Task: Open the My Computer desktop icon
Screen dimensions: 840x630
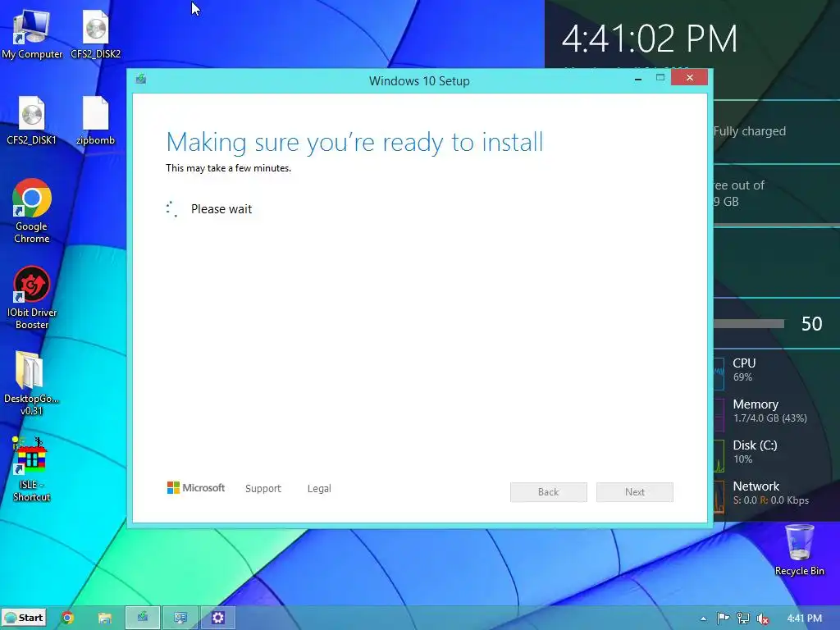Action: coord(32,34)
